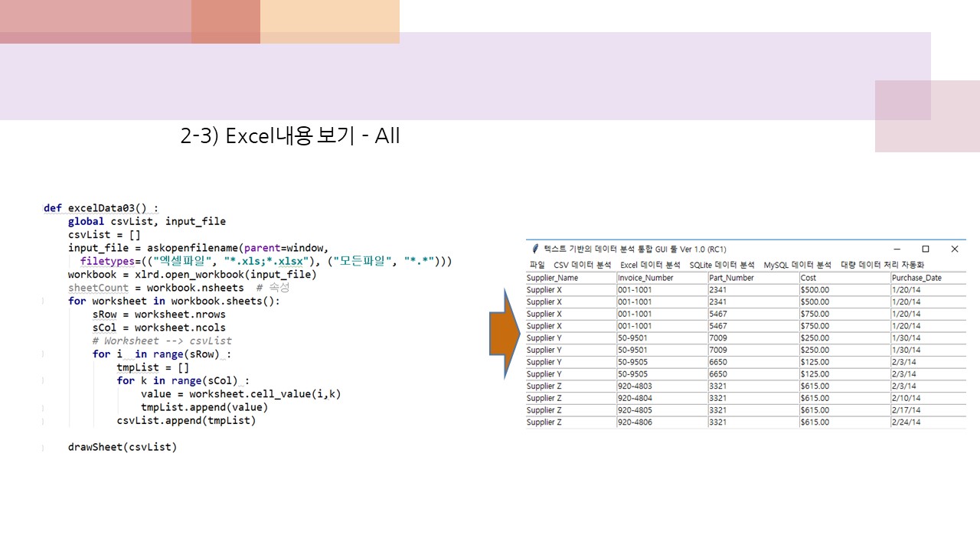Viewport: 980px width, 551px height.
Task: Click the '# Worksheet --> csvList' comment line
Action: 162,341
